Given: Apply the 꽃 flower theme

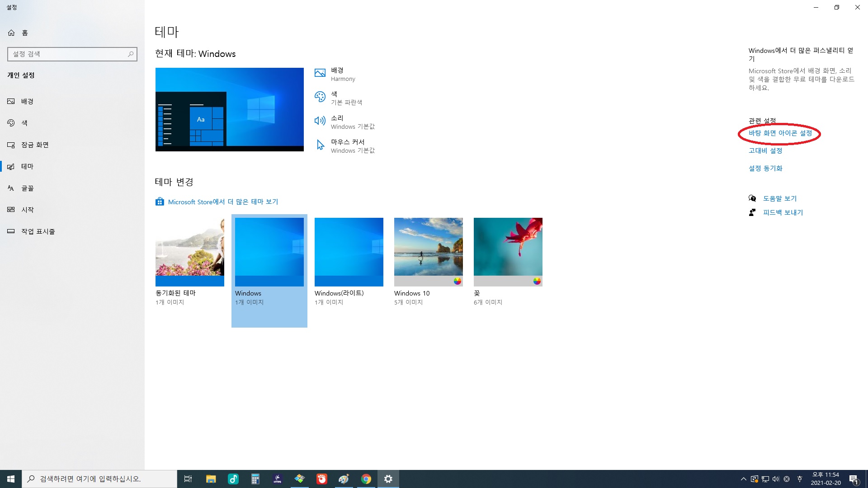Looking at the screenshot, I should (508, 252).
